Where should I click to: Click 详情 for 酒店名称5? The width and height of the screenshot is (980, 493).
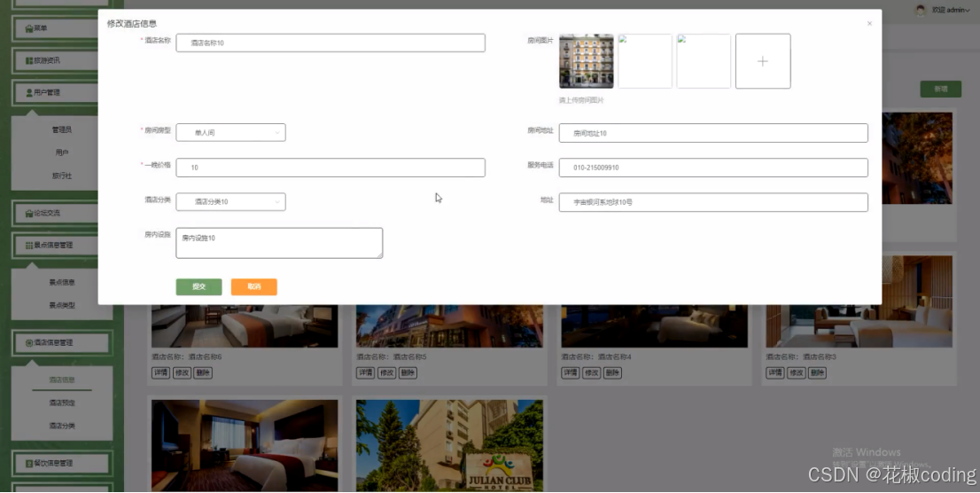click(x=366, y=373)
